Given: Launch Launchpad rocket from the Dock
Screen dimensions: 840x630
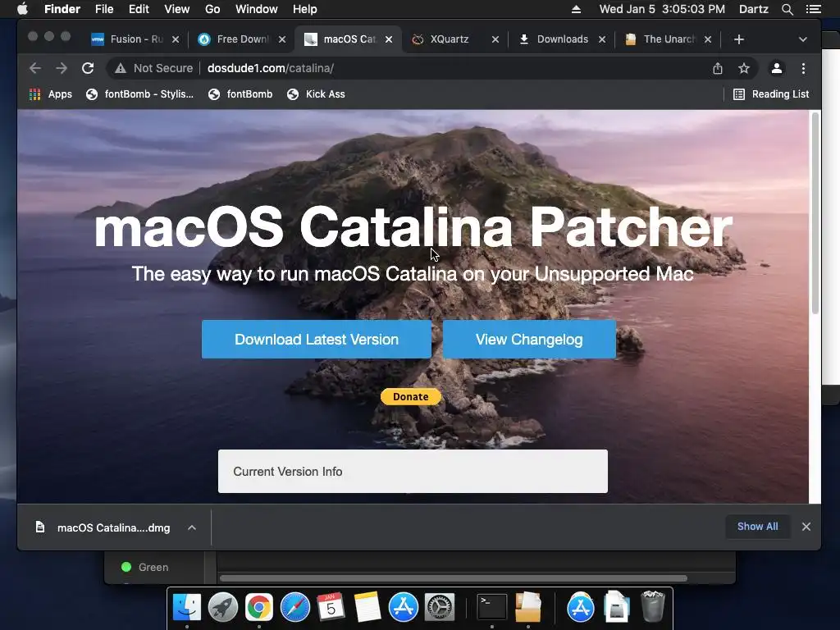Looking at the screenshot, I should pyautogui.click(x=223, y=608).
